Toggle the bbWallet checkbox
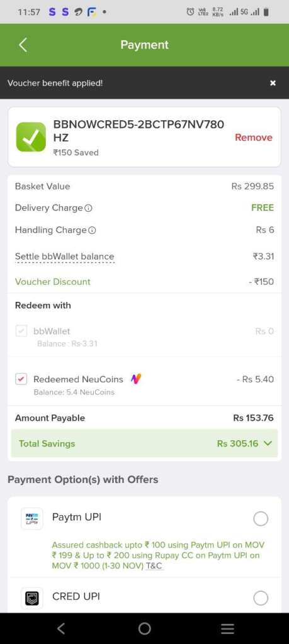The width and height of the screenshot is (289, 644). [x=21, y=331]
